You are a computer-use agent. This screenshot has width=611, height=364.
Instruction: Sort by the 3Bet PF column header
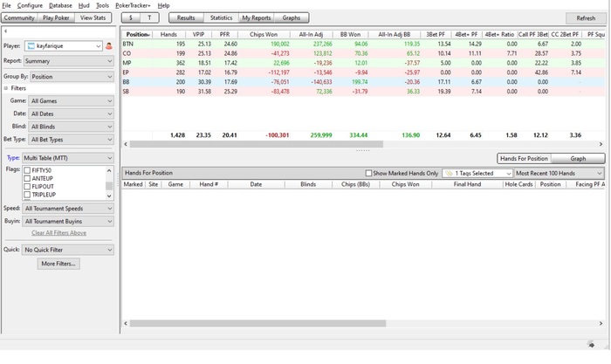(x=436, y=34)
